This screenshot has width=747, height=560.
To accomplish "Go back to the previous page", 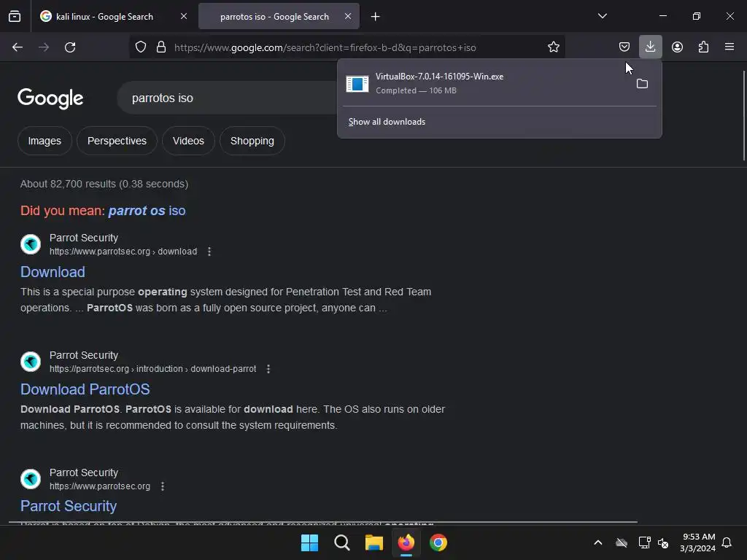I will (x=18, y=47).
